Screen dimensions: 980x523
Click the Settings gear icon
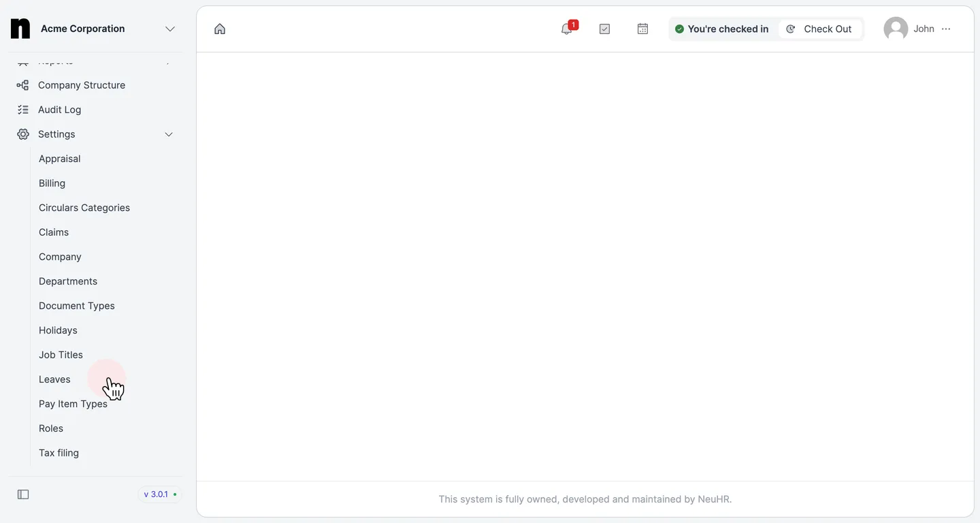(23, 134)
